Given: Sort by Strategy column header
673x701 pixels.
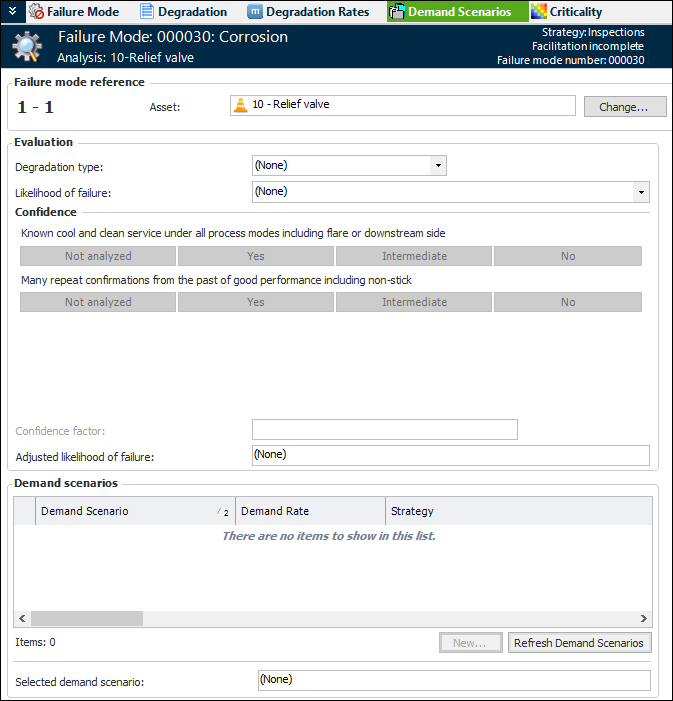Looking at the screenshot, I should tap(519, 511).
